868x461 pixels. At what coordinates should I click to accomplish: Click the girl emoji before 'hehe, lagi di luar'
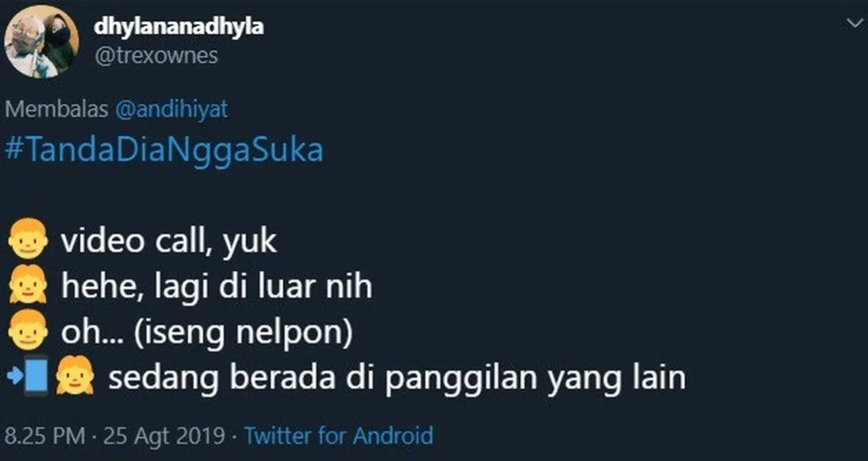coord(28,284)
